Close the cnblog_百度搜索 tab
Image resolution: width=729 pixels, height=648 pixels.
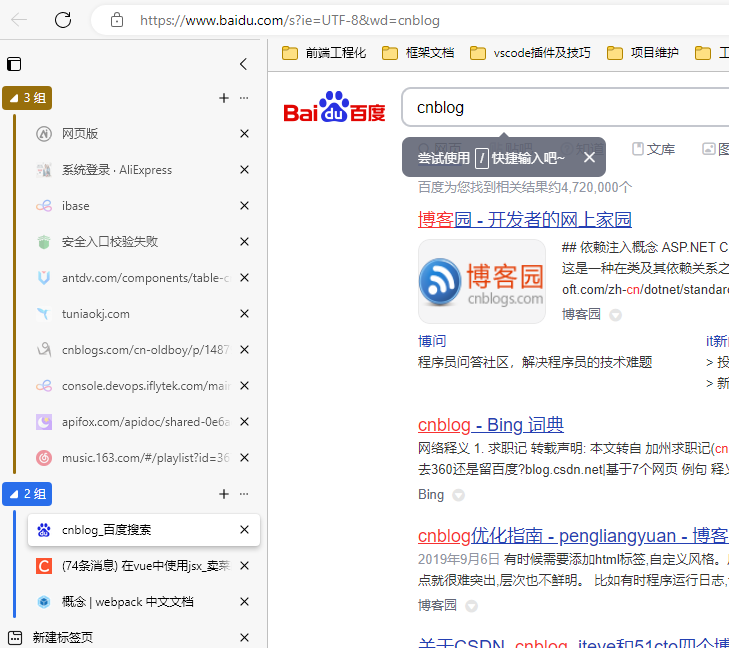coord(244,530)
